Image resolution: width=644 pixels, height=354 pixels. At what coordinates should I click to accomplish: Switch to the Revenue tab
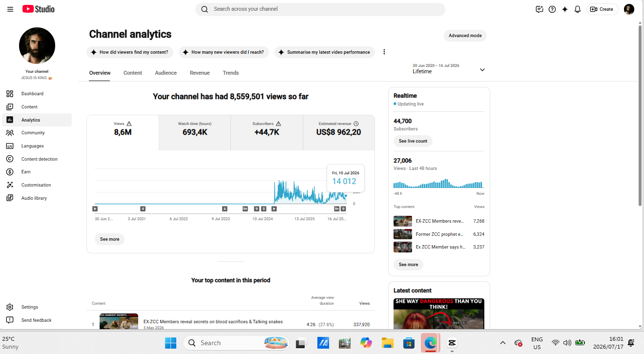point(200,73)
